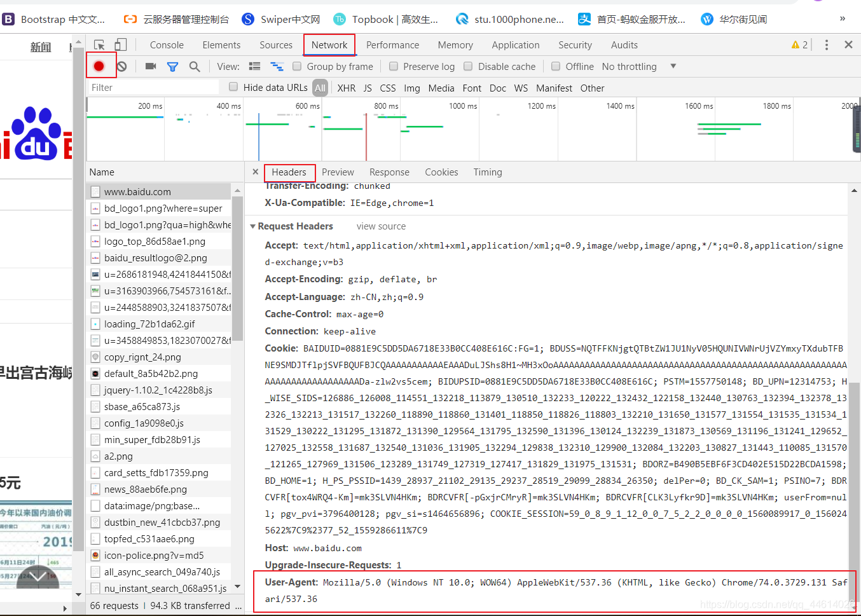Image resolution: width=861 pixels, height=616 pixels.
Task: Switch to the Security tab
Action: [x=575, y=44]
